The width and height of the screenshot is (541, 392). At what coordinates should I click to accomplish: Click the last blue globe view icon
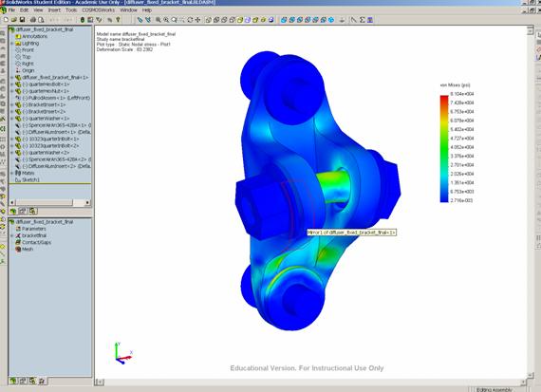(x=331, y=20)
